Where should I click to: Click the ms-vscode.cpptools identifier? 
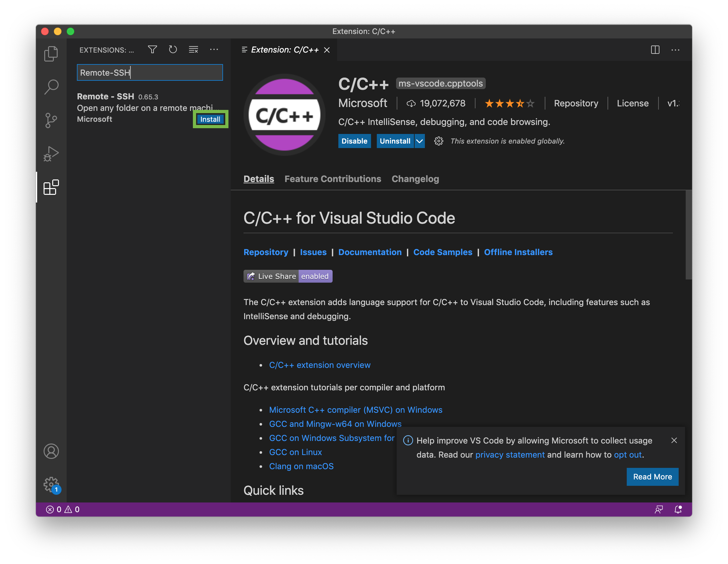pyautogui.click(x=441, y=83)
